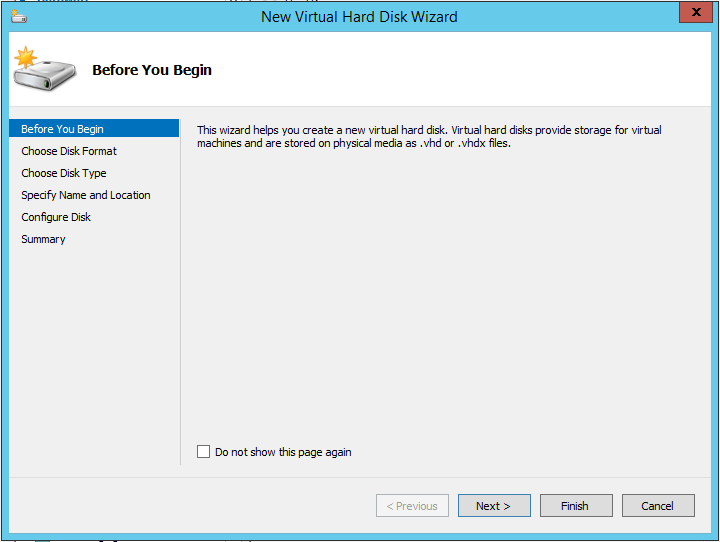Open the Summary step

point(43,239)
